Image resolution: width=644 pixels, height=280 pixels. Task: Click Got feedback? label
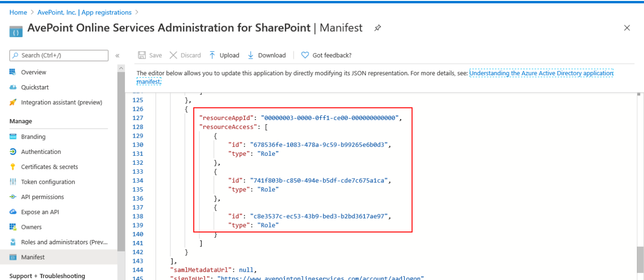click(x=332, y=55)
